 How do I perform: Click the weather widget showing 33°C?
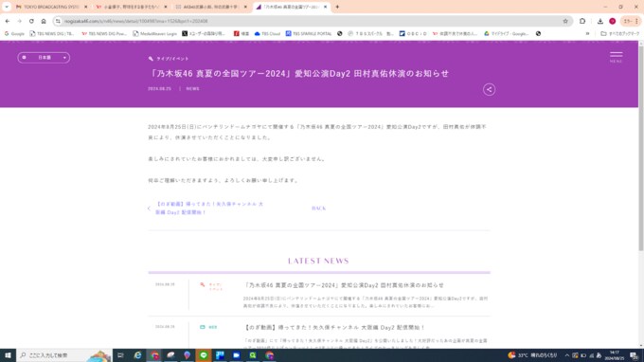[x=532, y=355]
